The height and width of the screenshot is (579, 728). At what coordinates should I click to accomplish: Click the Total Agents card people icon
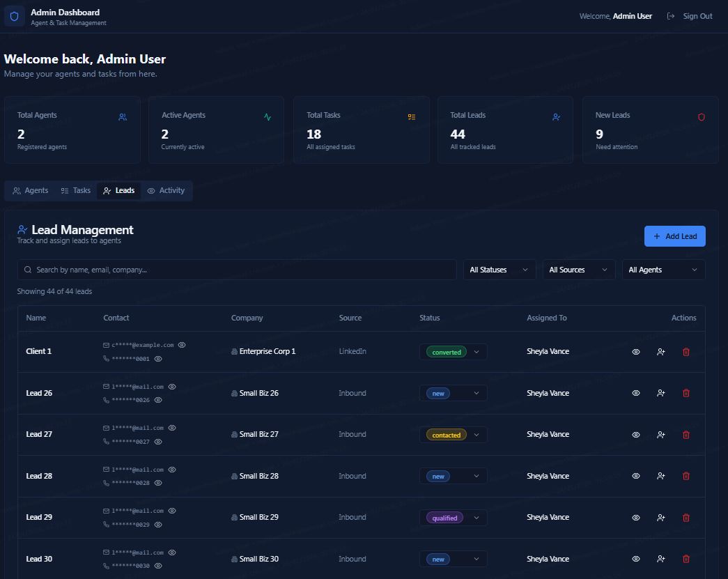123,117
